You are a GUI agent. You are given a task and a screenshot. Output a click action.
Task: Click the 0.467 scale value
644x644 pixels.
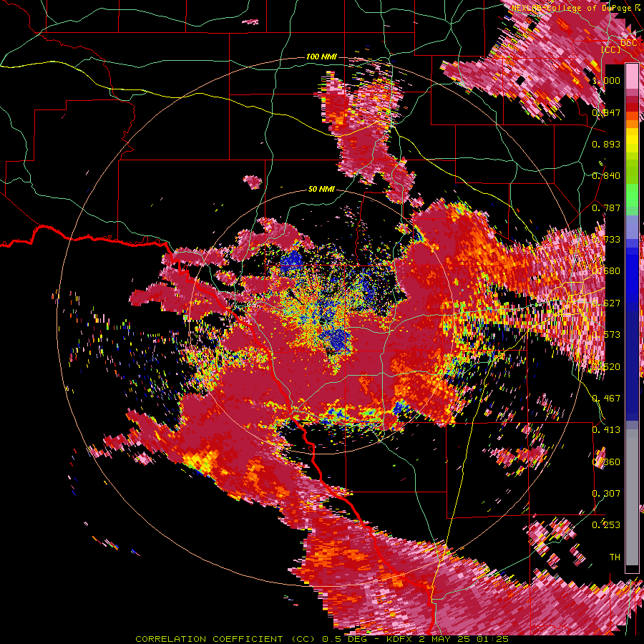click(606, 398)
